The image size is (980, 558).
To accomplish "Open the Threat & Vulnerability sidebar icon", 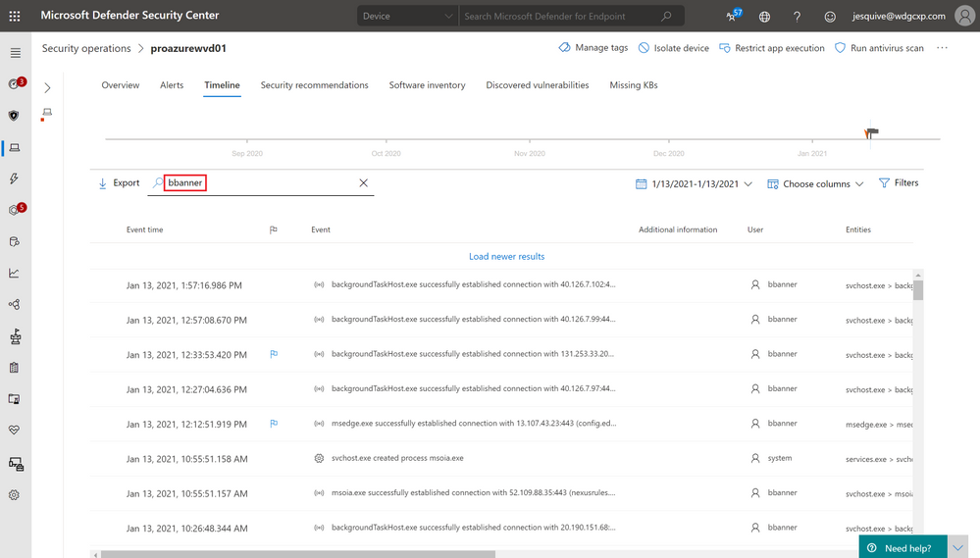I will [x=15, y=336].
